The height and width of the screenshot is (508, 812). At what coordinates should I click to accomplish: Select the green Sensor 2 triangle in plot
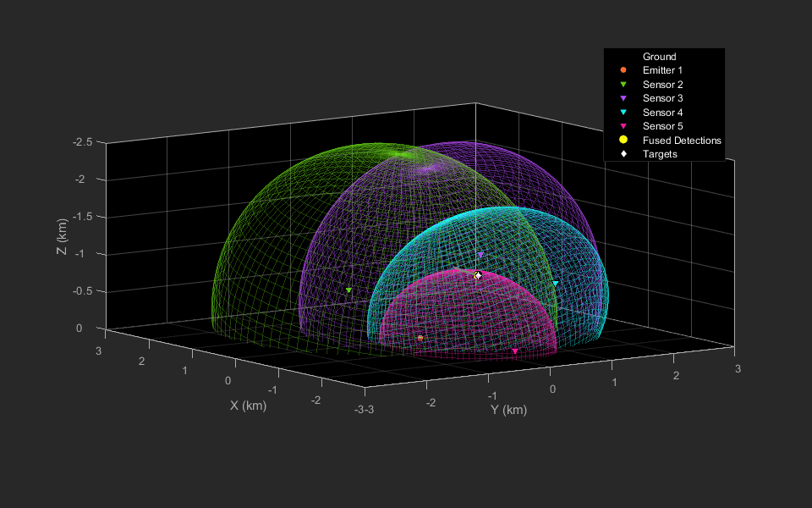[x=348, y=290]
